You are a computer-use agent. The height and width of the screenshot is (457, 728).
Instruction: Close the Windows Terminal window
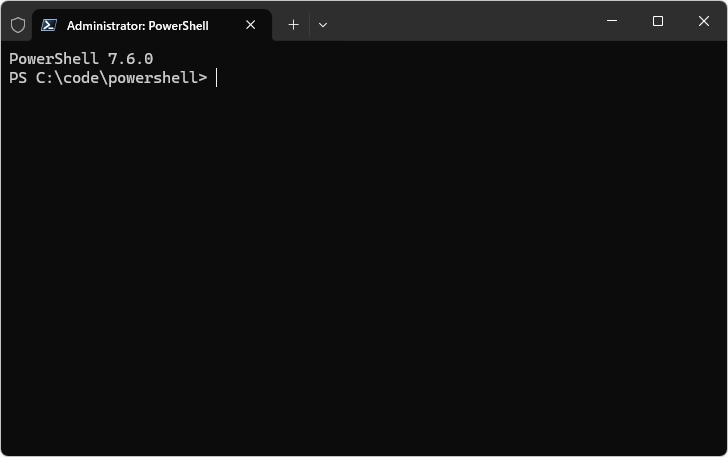click(x=704, y=21)
